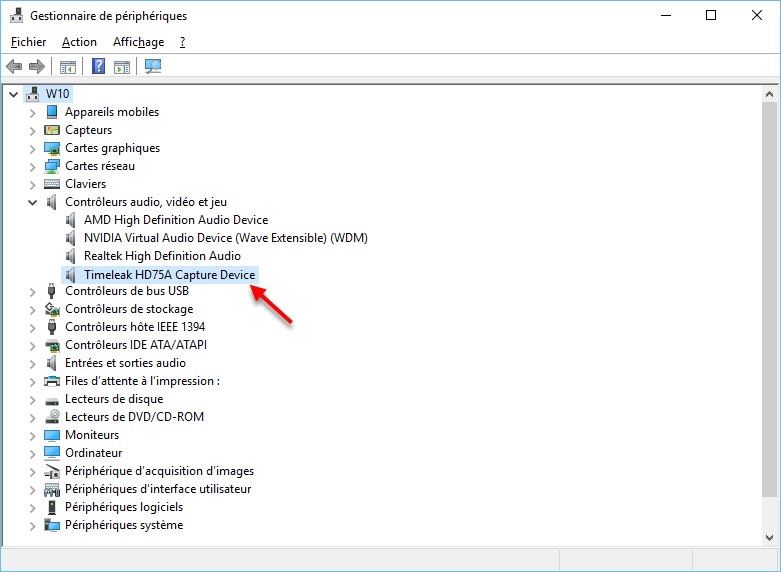
Task: Click the Cartes graphiques display adapter icon
Action: (52, 148)
